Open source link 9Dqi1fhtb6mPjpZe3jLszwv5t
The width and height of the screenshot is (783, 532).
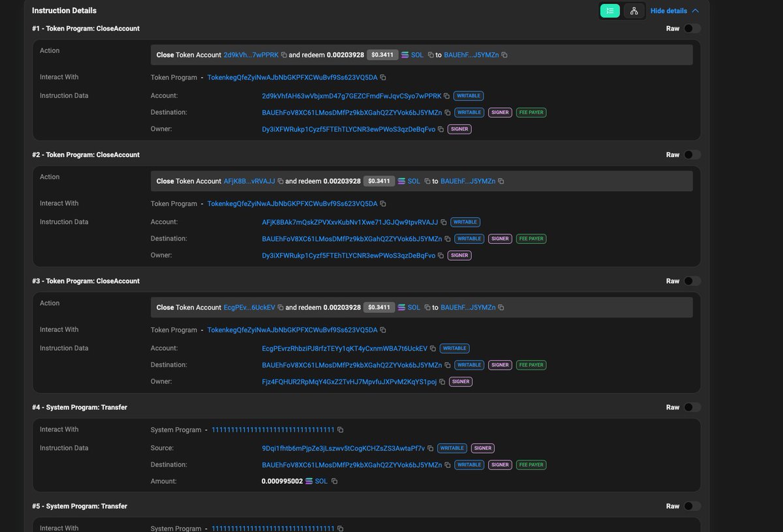(343, 449)
